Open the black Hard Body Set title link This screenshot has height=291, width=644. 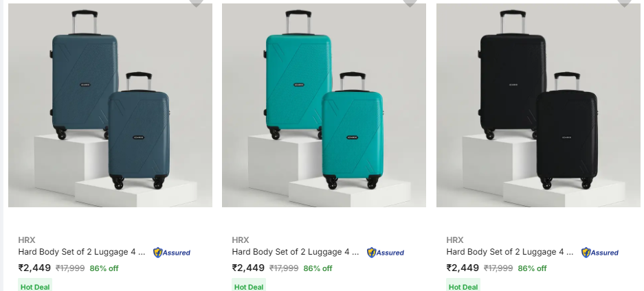pyautogui.click(x=509, y=252)
